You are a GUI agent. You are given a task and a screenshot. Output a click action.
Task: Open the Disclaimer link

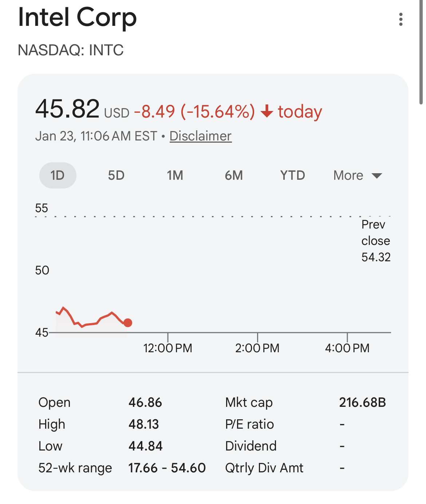201,136
